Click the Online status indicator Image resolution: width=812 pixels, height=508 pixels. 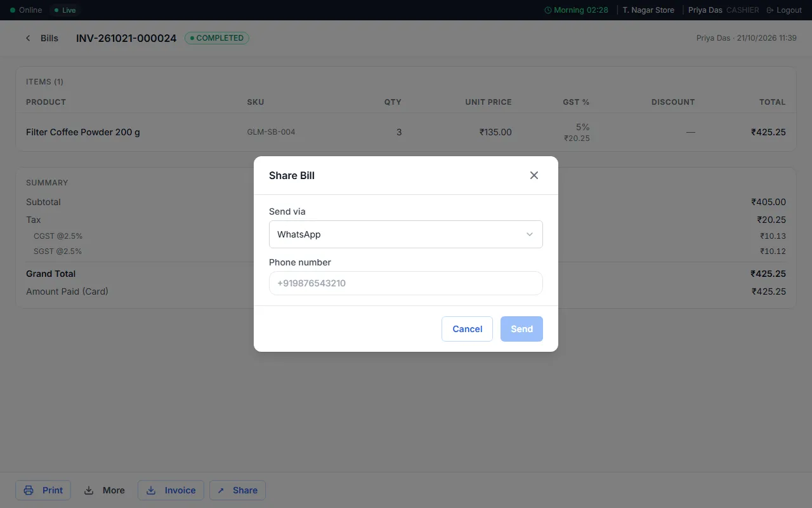(26, 10)
